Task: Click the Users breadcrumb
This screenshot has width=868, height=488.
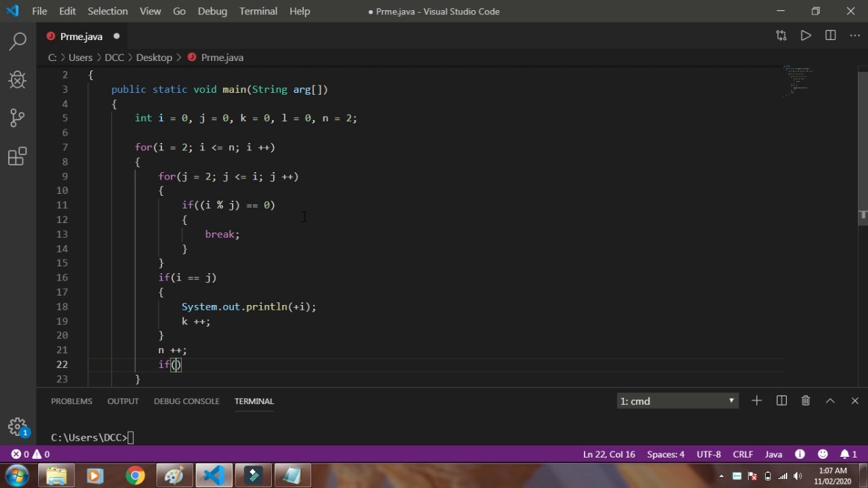Action: tap(80, 58)
